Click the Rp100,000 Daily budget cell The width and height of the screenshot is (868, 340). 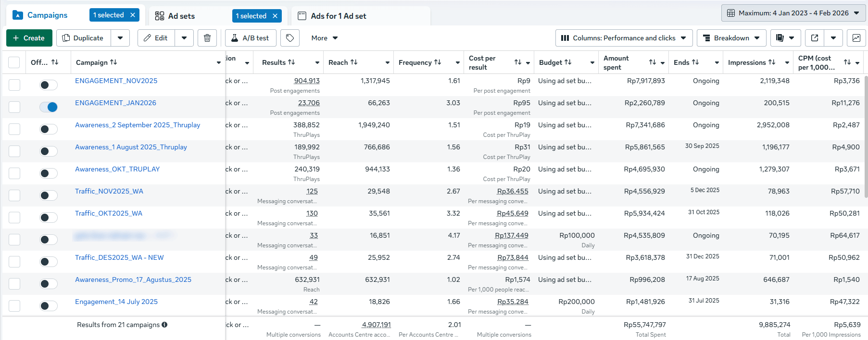coord(577,240)
